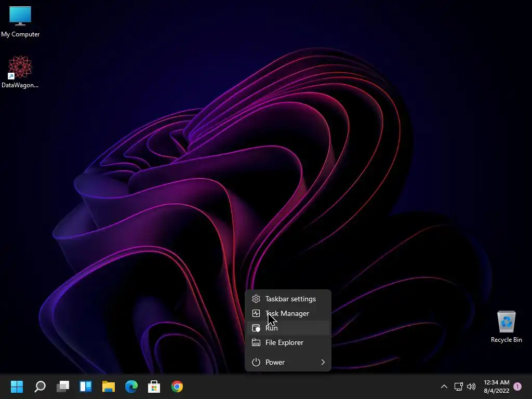The width and height of the screenshot is (532, 399).
Task: Click the gear icon beside Taskbar settings
Action: [256, 299]
